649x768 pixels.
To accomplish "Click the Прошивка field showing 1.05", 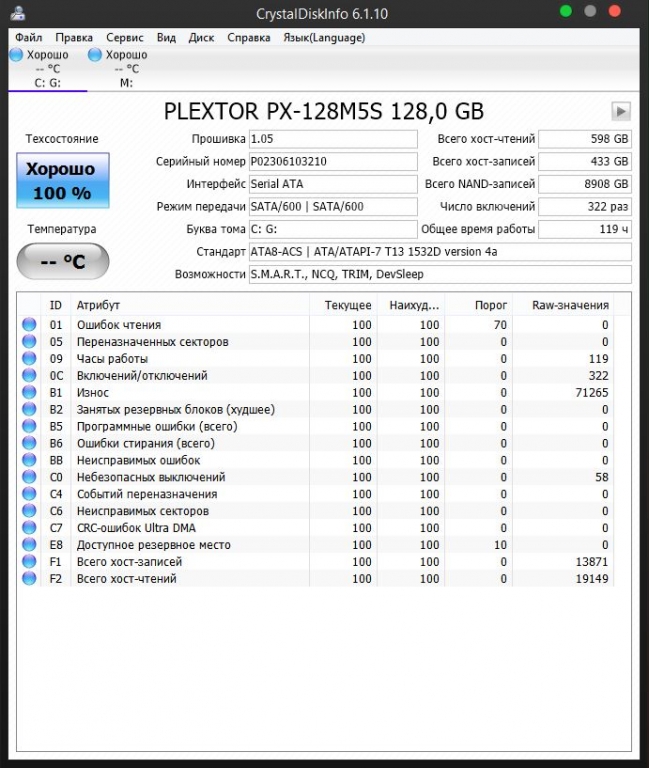I will [x=333, y=139].
